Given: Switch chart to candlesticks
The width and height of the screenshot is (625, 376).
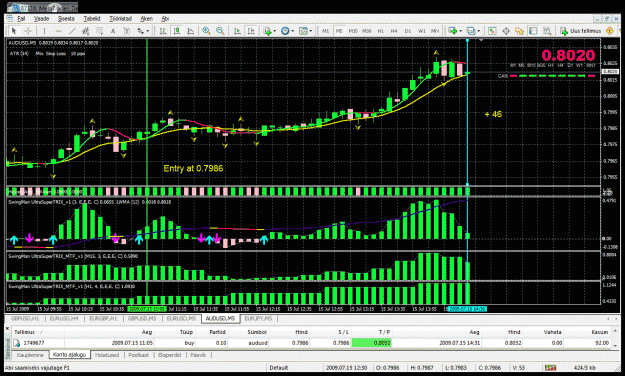Looking at the screenshot, I should point(177,31).
